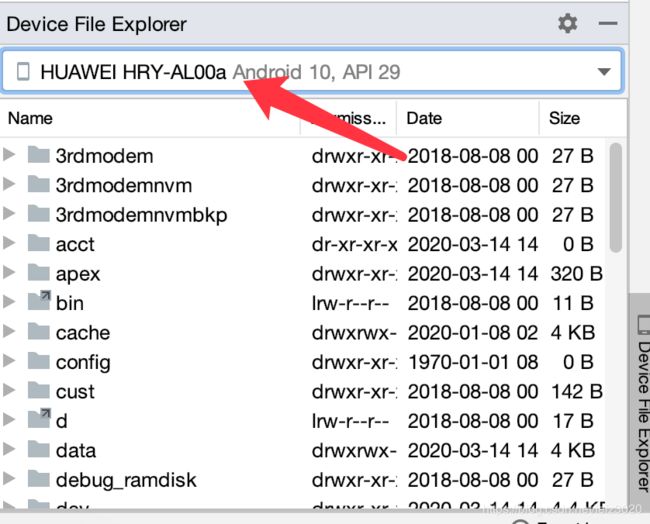Click the debug_ramdisk folder icon

(39, 478)
